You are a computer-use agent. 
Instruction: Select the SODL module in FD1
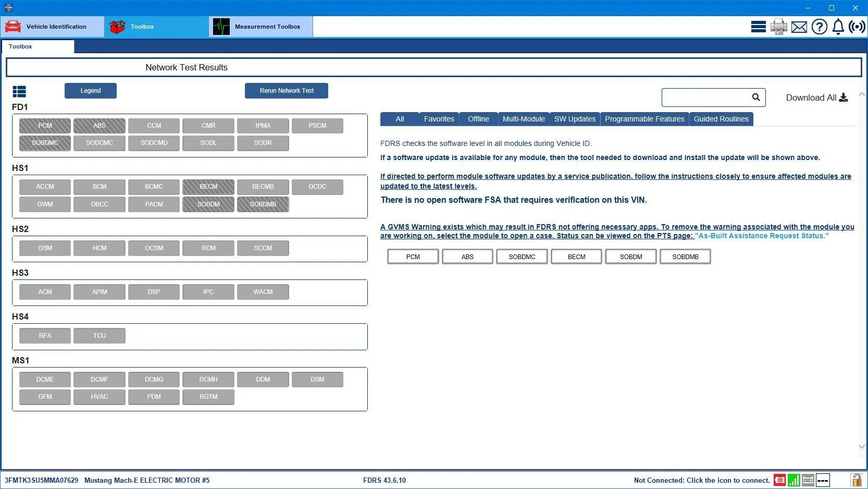pos(208,143)
